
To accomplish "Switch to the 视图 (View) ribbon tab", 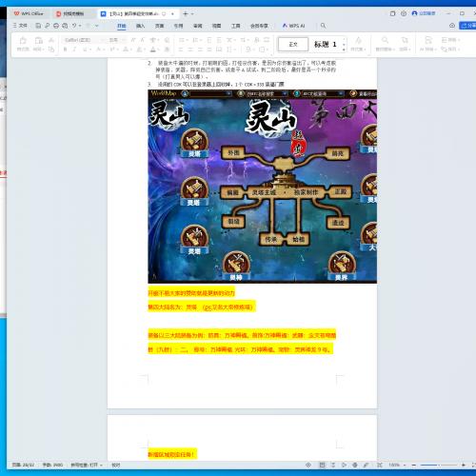I will click(216, 26).
